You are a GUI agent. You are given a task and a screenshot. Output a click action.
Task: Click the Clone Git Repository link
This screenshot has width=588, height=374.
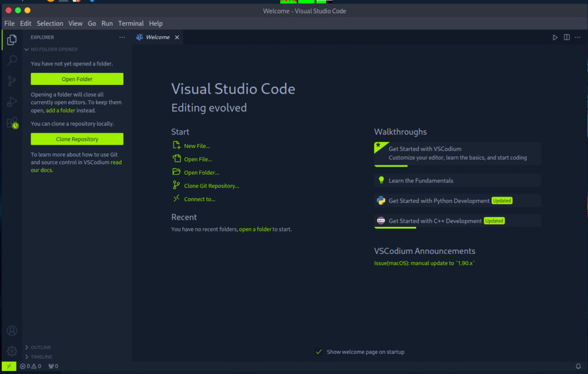(x=211, y=186)
